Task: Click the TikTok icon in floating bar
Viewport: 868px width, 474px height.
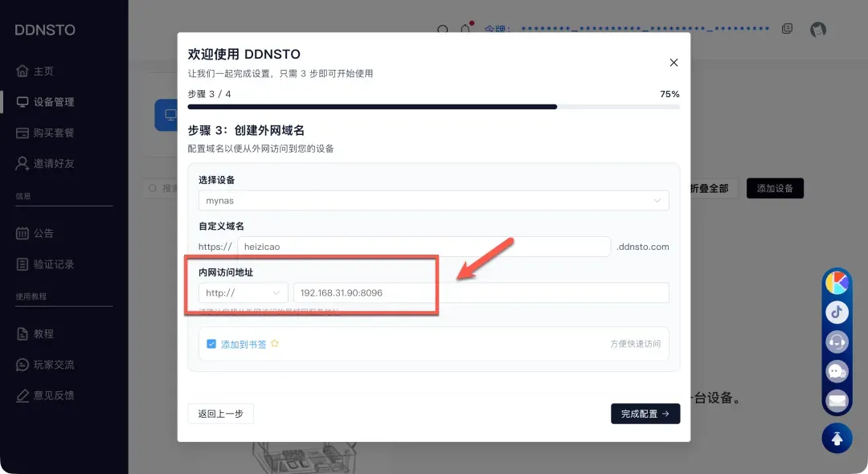Action: coord(837,312)
